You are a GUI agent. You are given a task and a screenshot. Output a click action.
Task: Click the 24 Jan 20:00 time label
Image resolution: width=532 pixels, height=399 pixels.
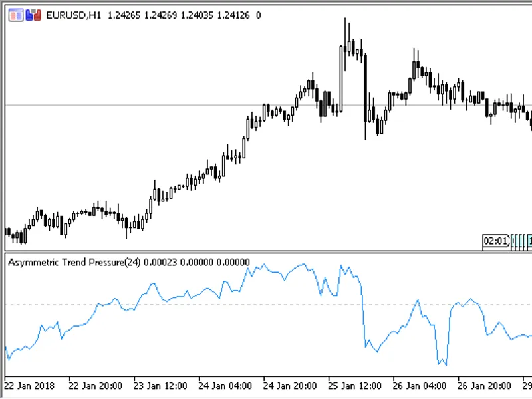click(x=290, y=386)
